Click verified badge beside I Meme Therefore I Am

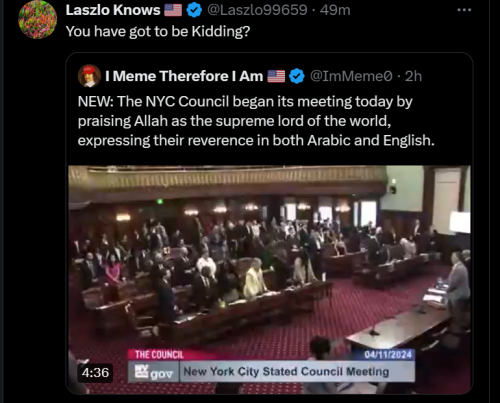[297, 76]
